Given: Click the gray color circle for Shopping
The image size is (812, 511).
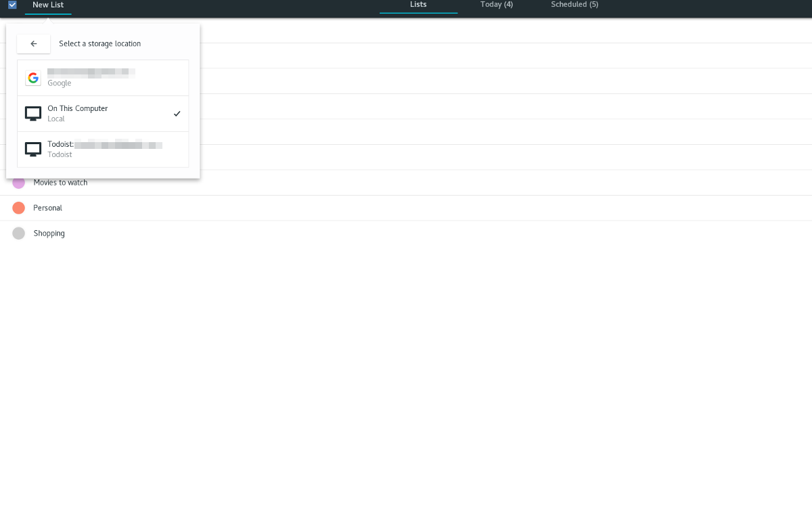Looking at the screenshot, I should tap(19, 234).
